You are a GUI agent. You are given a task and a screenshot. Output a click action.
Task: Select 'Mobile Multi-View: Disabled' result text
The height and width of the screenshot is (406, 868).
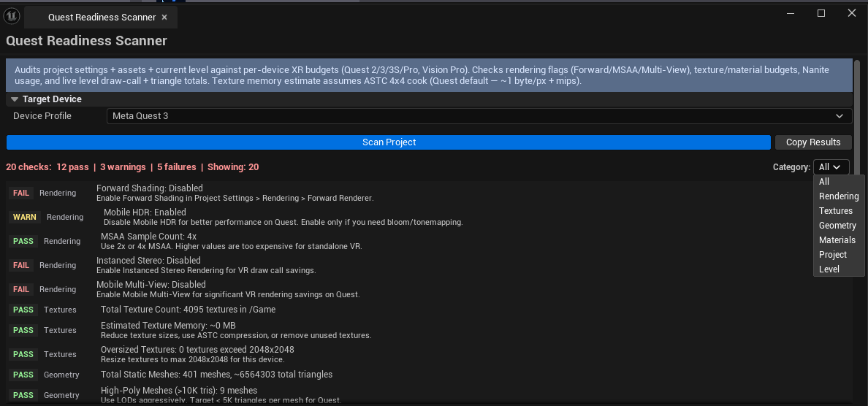[x=151, y=284]
